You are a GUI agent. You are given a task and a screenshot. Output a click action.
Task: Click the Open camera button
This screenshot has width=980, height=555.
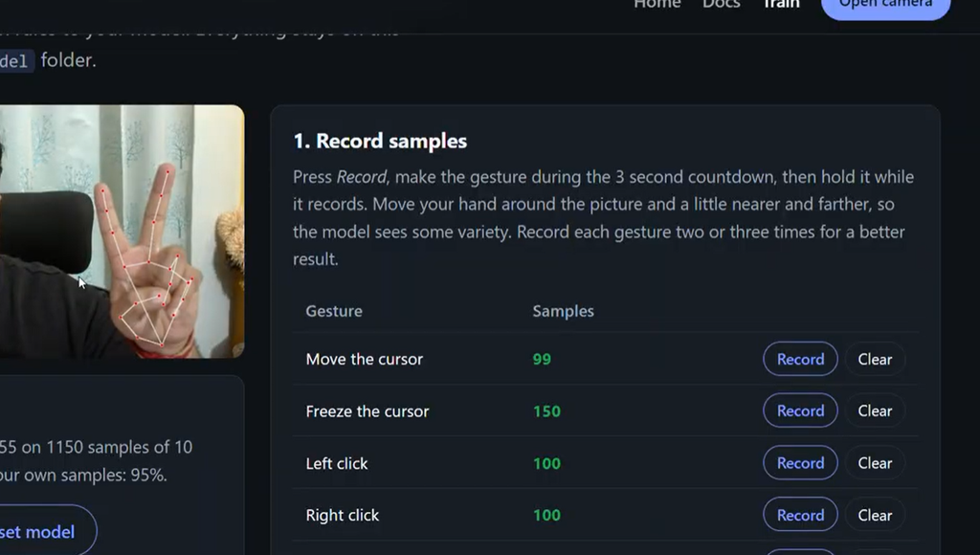click(885, 7)
